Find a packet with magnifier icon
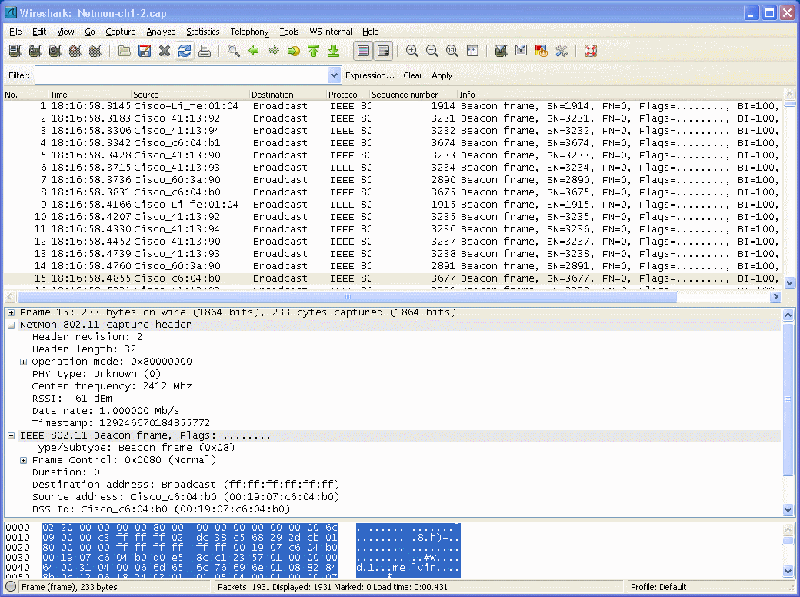Image resolution: width=800 pixels, height=597 pixels. [234, 51]
